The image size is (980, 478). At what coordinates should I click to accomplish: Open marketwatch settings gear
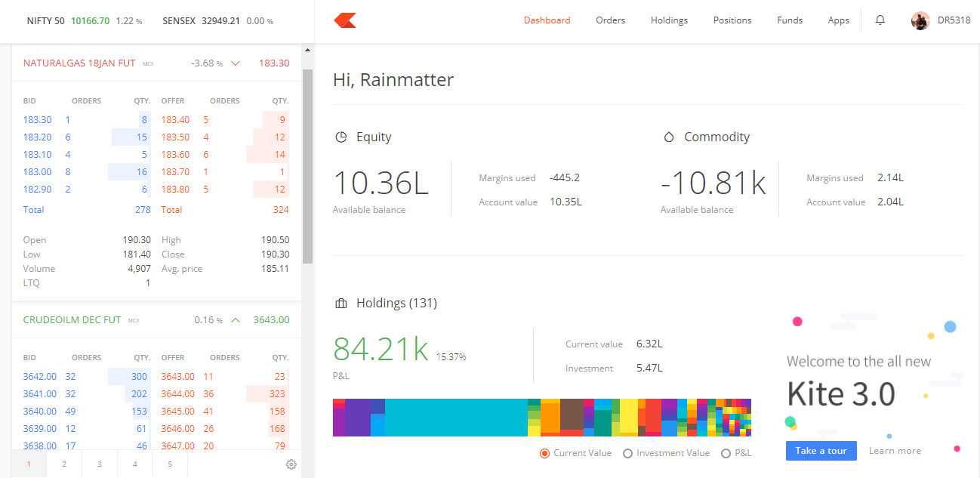291,464
